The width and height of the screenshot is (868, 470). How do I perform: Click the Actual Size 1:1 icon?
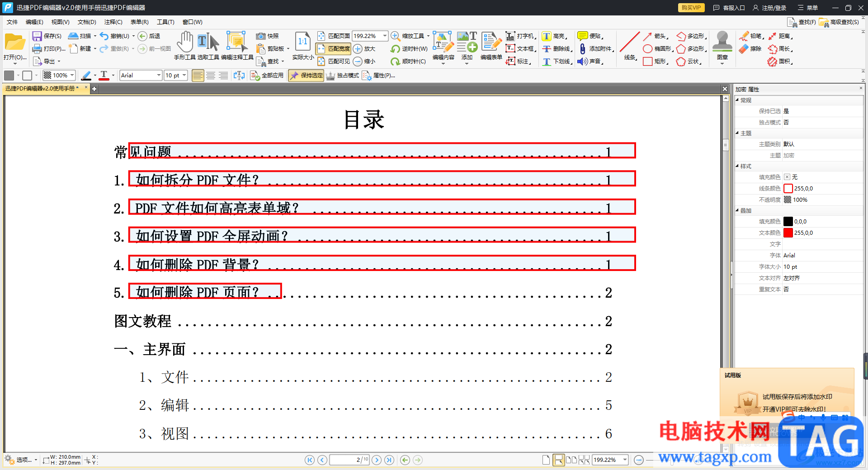click(302, 42)
